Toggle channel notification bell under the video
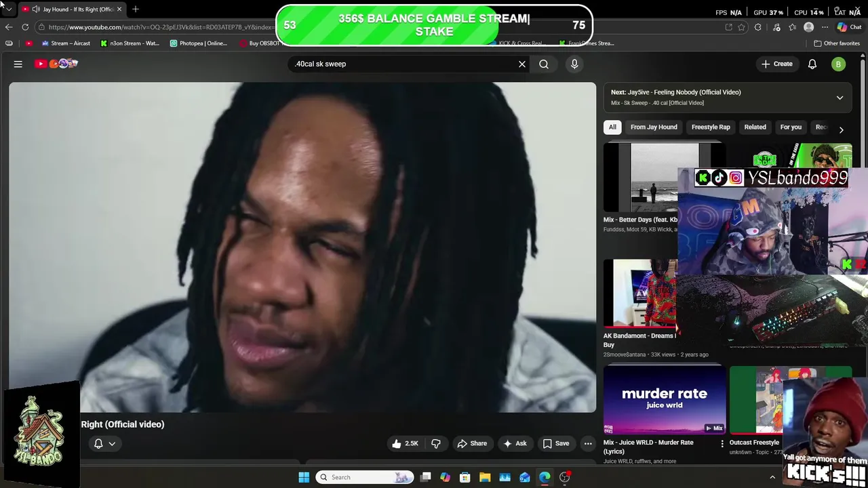Screen dimensions: 868x488 (x=98, y=443)
